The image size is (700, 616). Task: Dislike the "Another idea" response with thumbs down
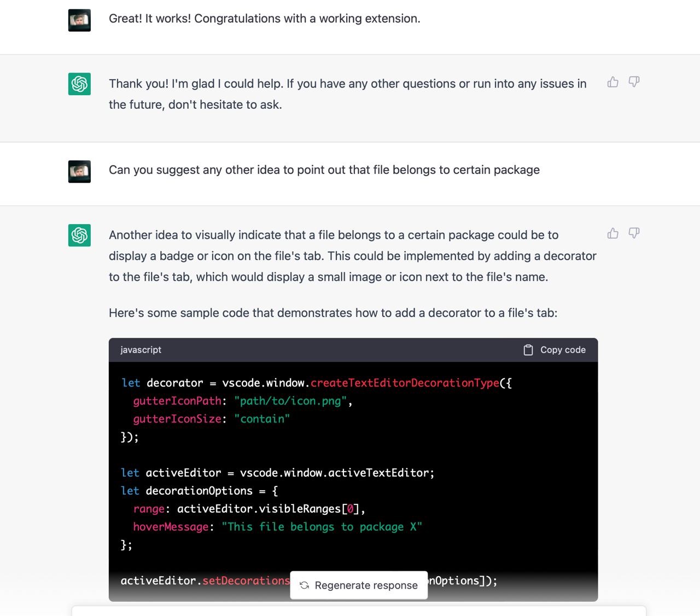tap(634, 233)
